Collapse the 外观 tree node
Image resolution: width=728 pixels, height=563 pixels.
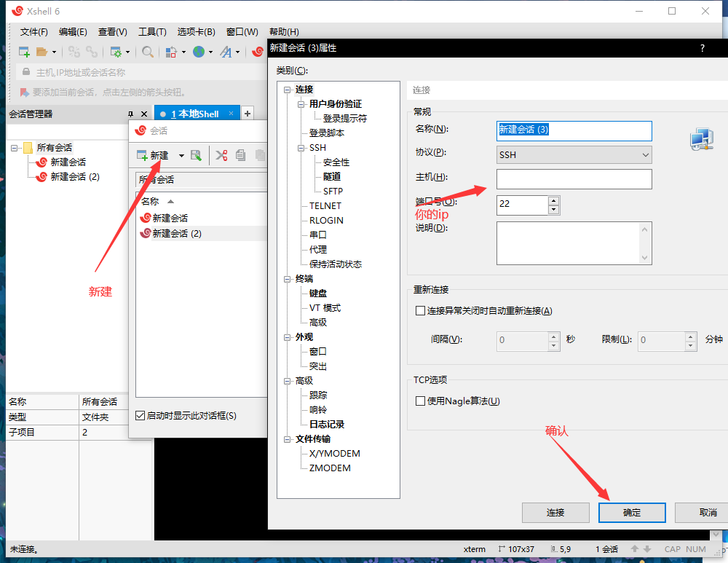coord(288,337)
